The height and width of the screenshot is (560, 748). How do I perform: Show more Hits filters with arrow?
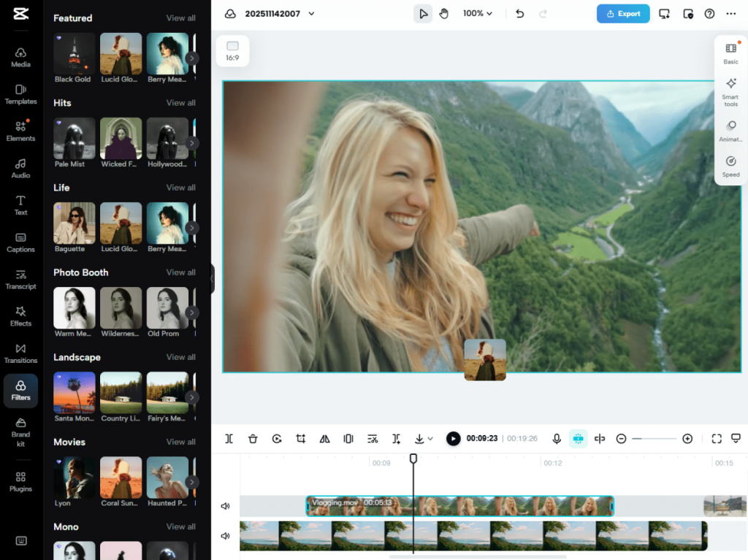(192, 143)
